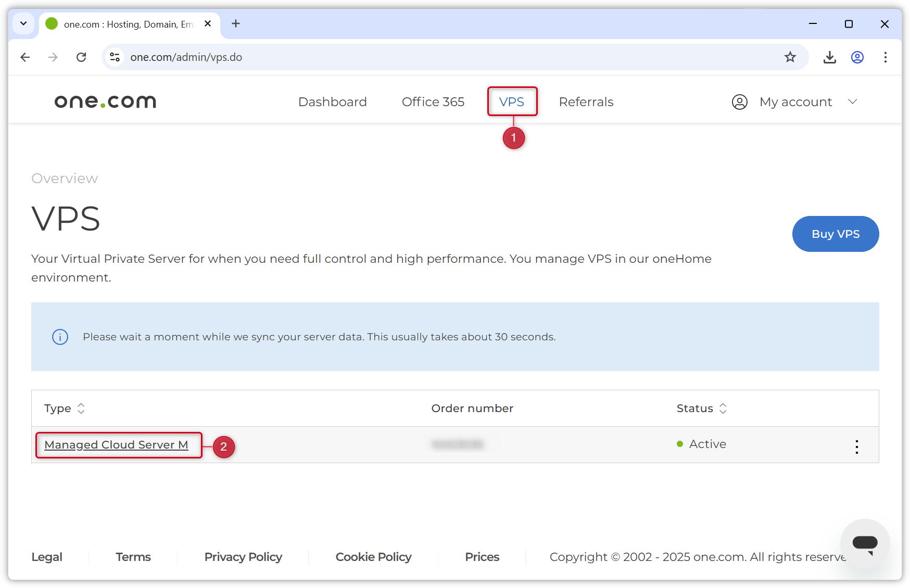Viewport: 910px width, 588px height.
Task: Open the live chat bubble
Action: coord(865,544)
